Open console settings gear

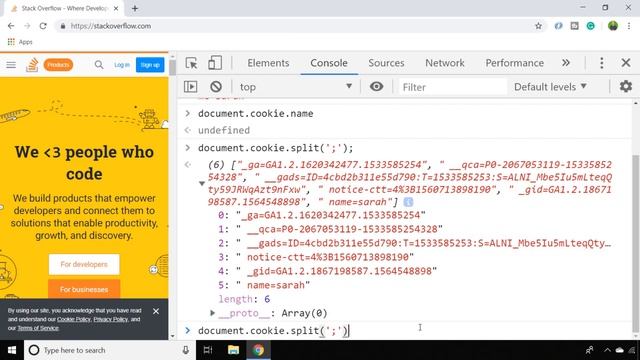(626, 87)
